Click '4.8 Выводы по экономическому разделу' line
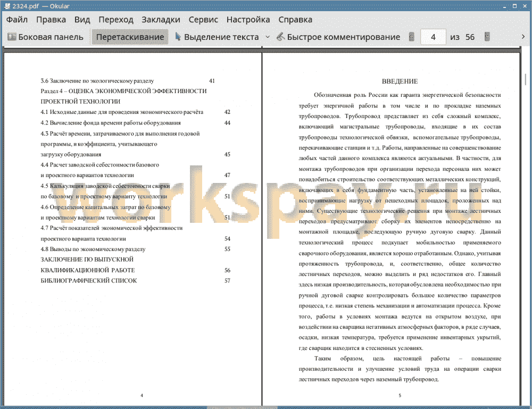This screenshot has width=532, height=409. click(x=93, y=249)
